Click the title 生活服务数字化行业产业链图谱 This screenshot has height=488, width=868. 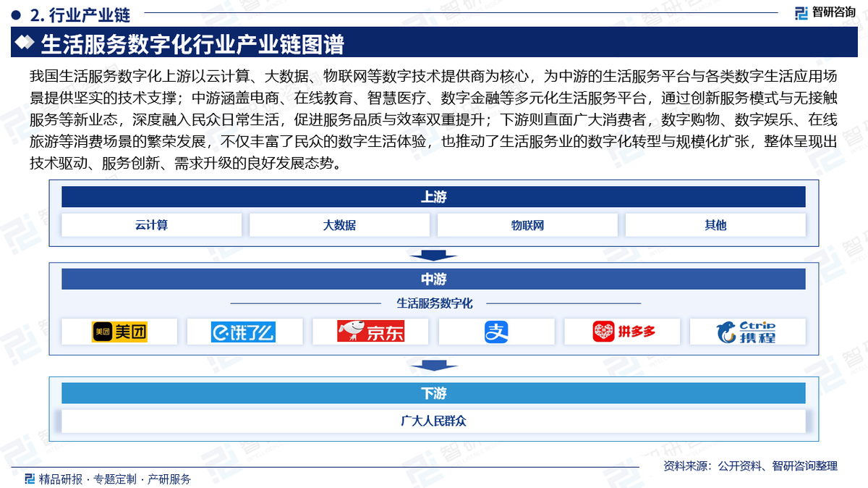pos(192,45)
